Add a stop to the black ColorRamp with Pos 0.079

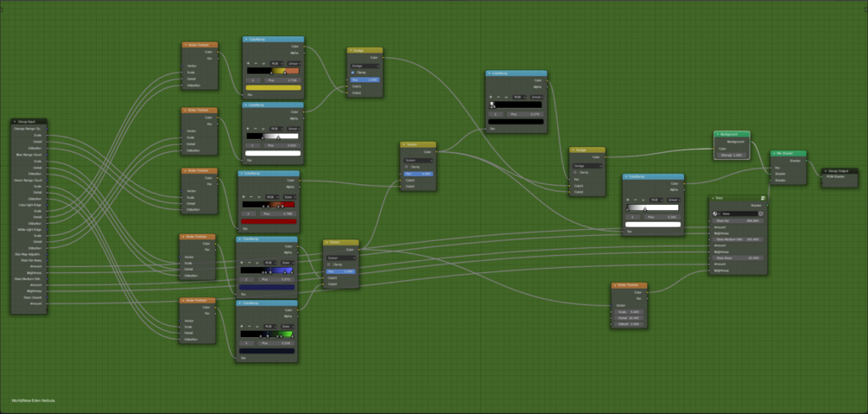pos(491,97)
